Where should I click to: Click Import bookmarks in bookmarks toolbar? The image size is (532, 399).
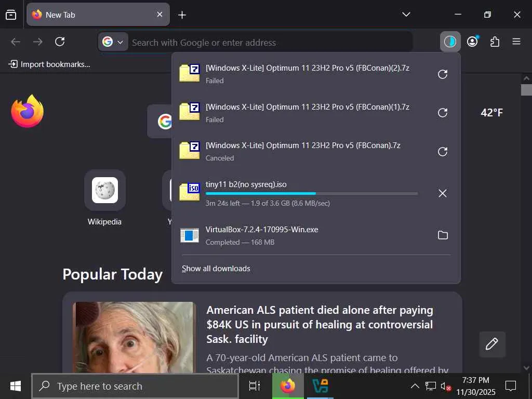click(49, 64)
